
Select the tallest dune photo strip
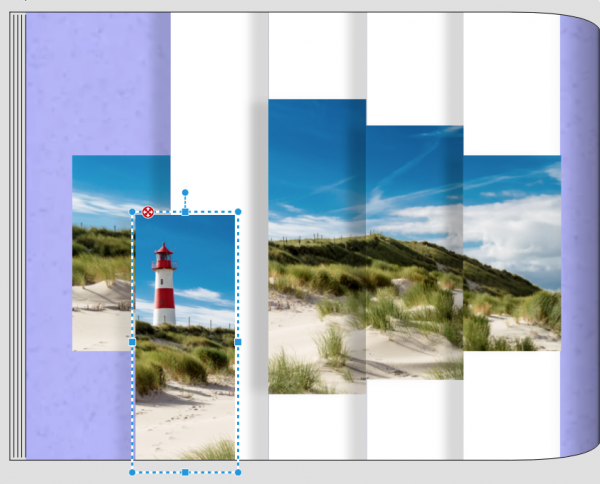click(x=317, y=246)
